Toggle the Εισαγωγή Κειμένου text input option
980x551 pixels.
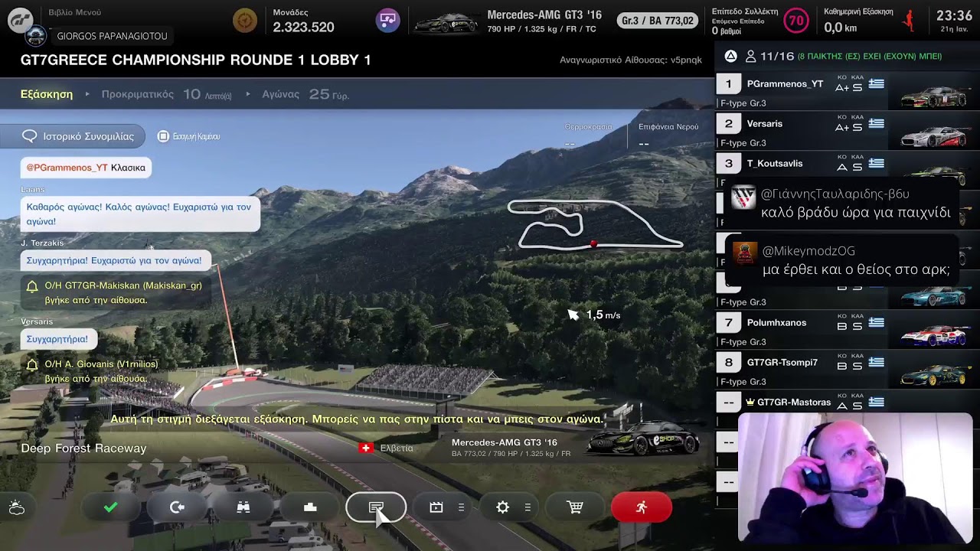pyautogui.click(x=189, y=136)
